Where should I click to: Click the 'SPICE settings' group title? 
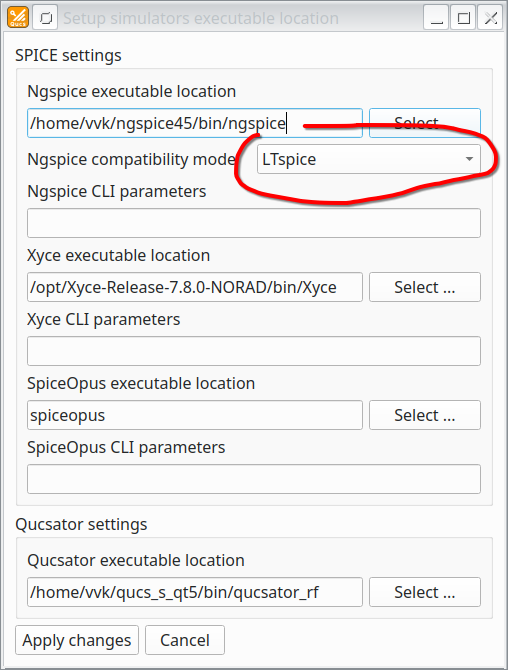[x=68, y=56]
